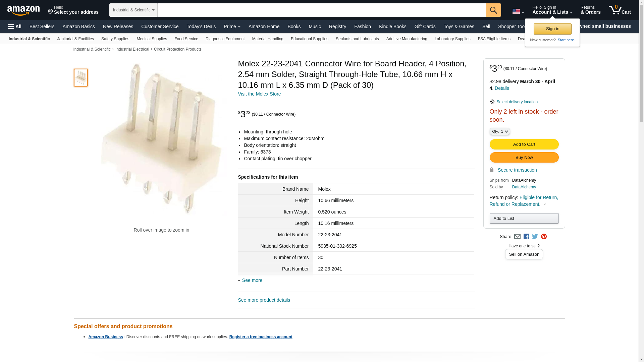Expand the return policy details chevron
This screenshot has height=362, width=644.
pos(545,204)
